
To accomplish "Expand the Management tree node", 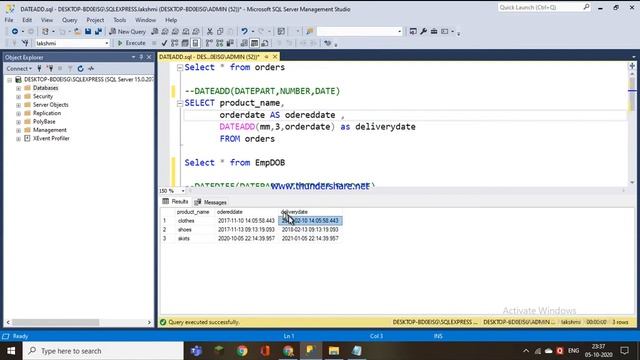I will (x=18, y=130).
